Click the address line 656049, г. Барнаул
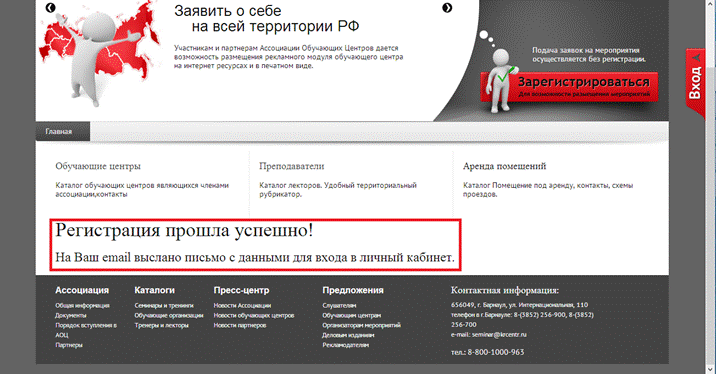 point(519,305)
